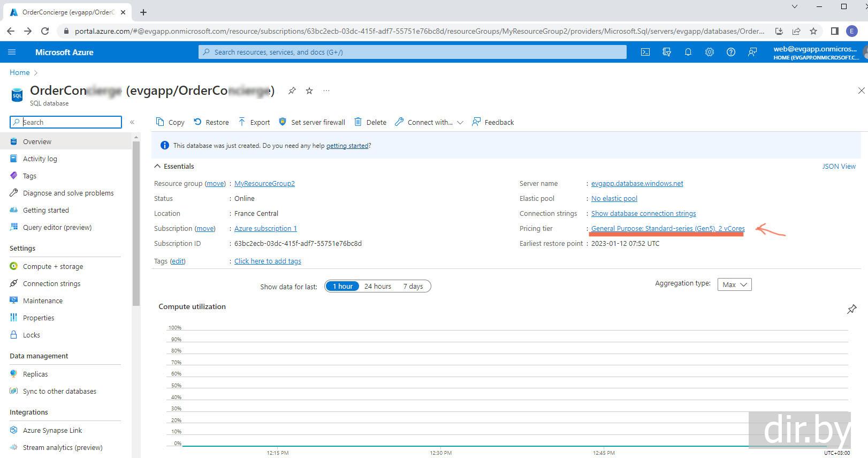Mark database as favorite with star

pos(309,91)
